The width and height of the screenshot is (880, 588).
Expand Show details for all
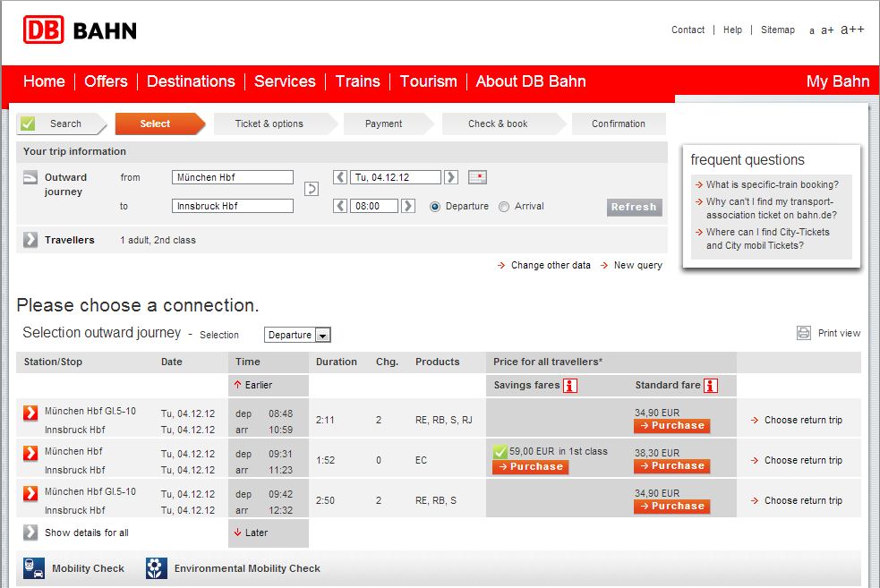[30, 532]
